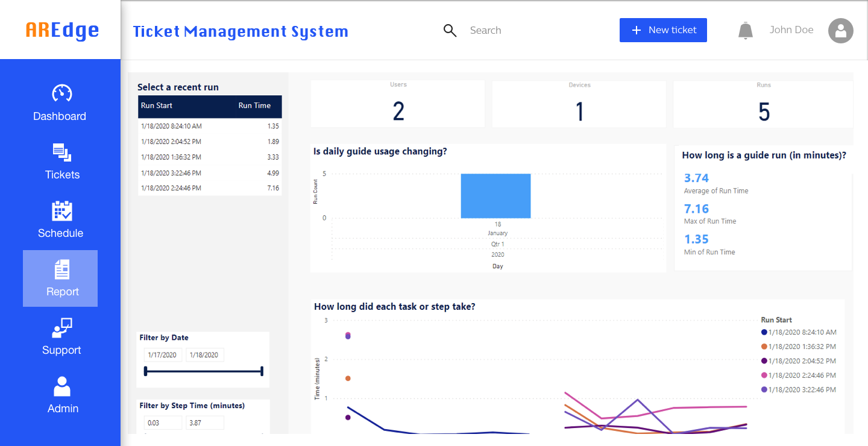Click the Devices count card

click(x=579, y=104)
